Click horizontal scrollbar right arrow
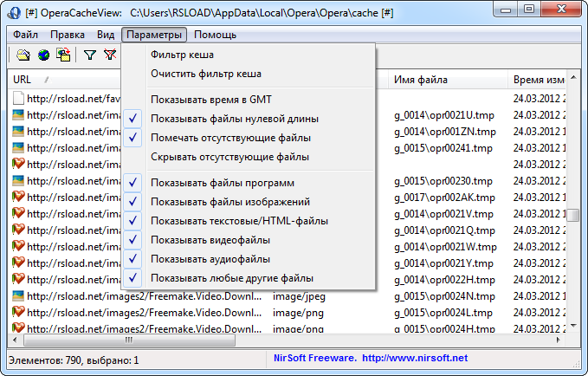 pyautogui.click(x=558, y=340)
